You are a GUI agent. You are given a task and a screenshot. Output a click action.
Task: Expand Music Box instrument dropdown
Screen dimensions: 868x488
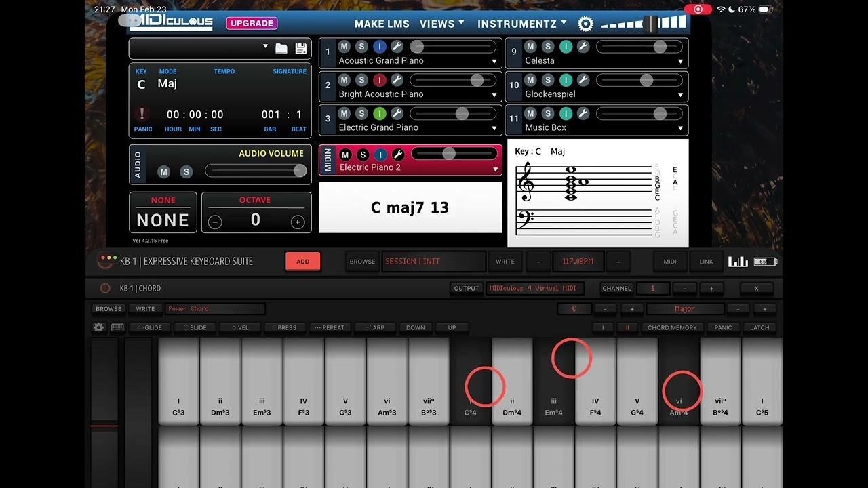pos(680,128)
